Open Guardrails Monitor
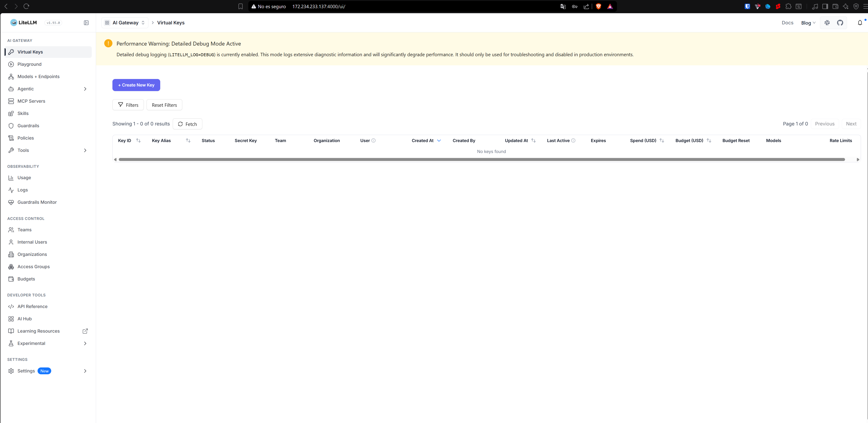Screen dimensions: 868x423 coord(48,202)
